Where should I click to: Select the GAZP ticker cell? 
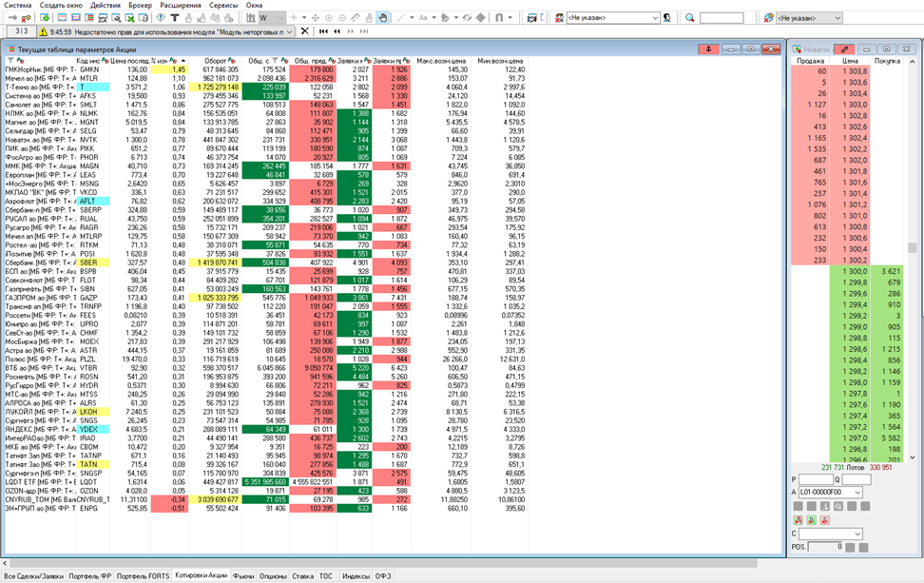(x=93, y=298)
